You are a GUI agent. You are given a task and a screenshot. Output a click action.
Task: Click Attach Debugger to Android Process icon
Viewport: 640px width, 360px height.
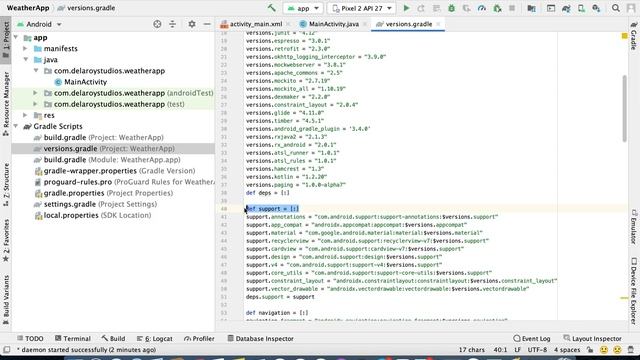coord(497,8)
